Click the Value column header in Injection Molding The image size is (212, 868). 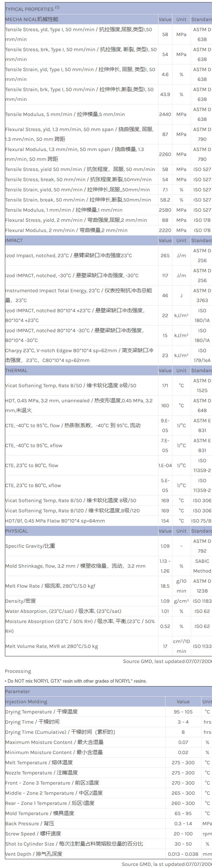(x=183, y=702)
